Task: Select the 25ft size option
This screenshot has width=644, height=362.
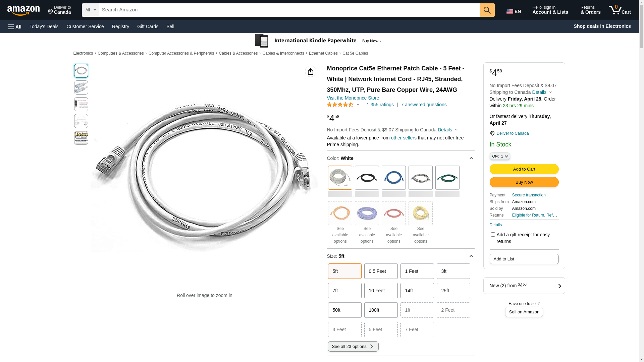Action: (453, 291)
